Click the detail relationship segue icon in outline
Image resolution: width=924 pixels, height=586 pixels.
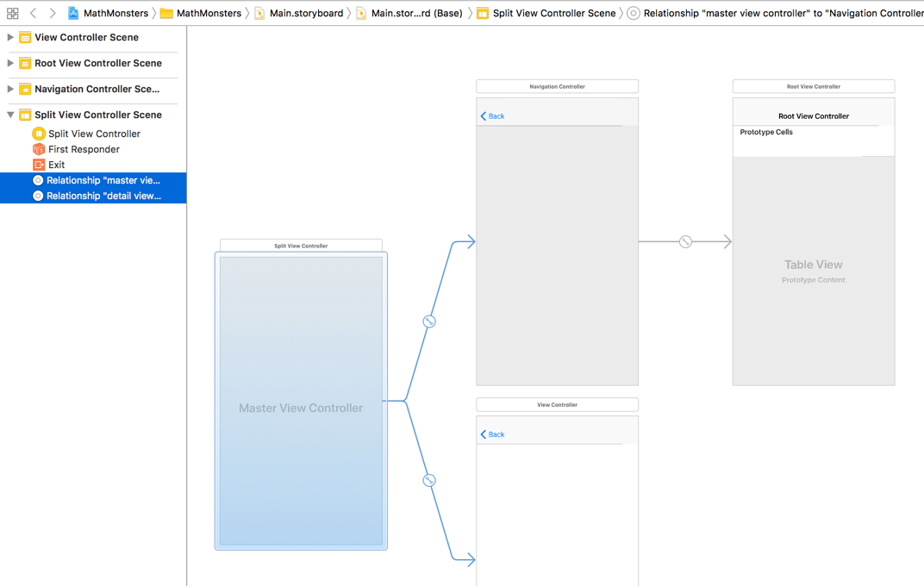(x=38, y=196)
